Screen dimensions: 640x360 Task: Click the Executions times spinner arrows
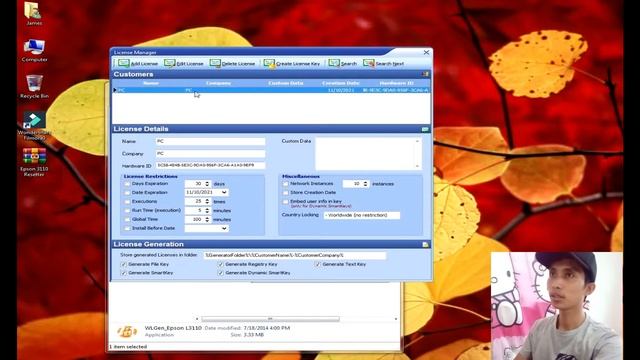(x=207, y=202)
